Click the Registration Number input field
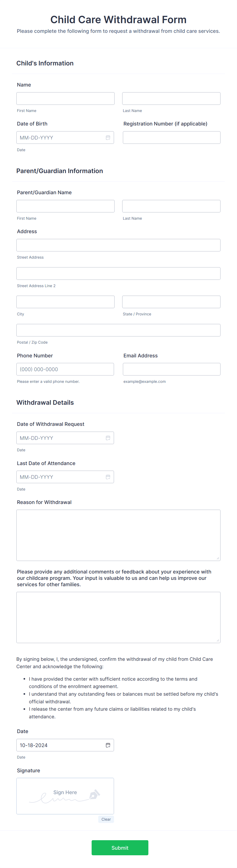Viewport: 237px width, 868px height. [x=171, y=137]
